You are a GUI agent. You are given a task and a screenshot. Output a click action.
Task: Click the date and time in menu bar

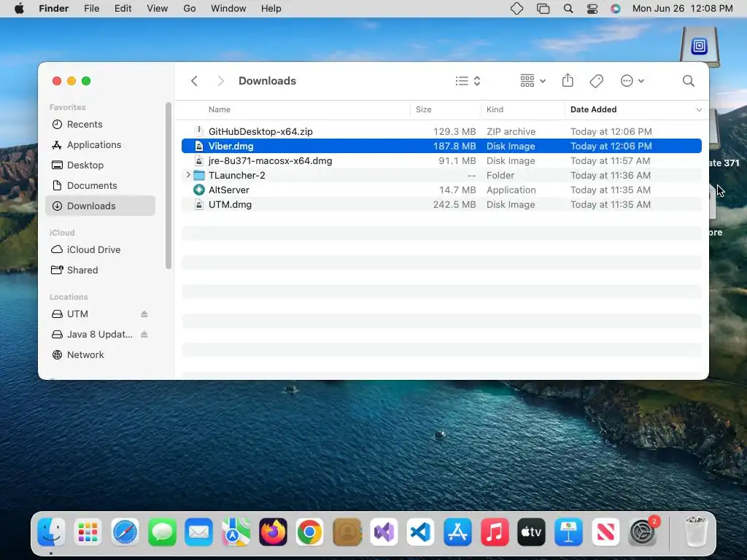click(x=682, y=9)
